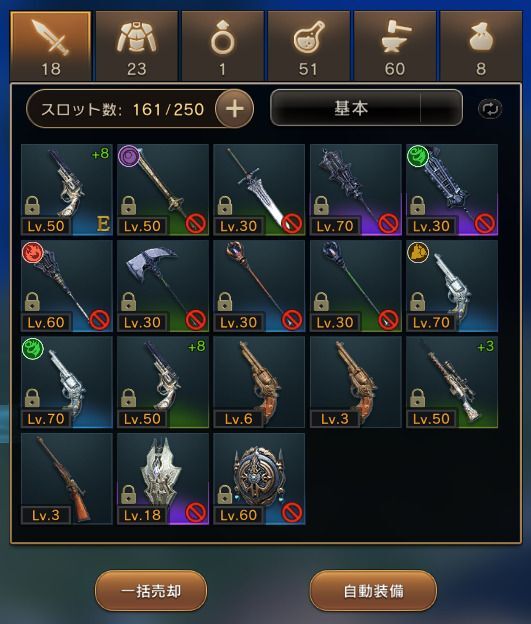Select the anvil crafting materials tab
531x624 pixels.
pyautogui.click(x=395, y=46)
